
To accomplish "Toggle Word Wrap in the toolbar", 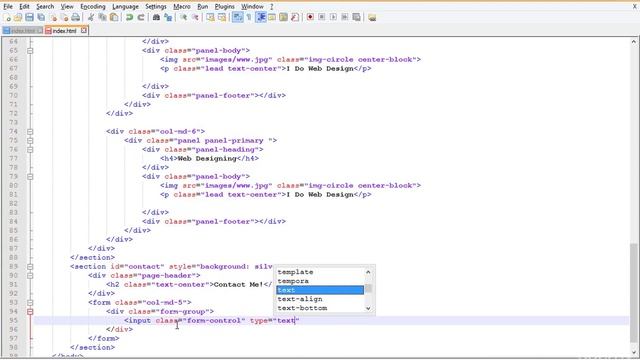I will tap(237, 17).
